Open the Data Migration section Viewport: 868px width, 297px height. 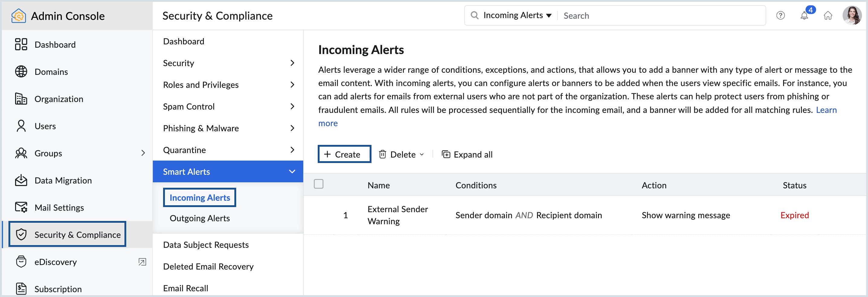click(63, 180)
